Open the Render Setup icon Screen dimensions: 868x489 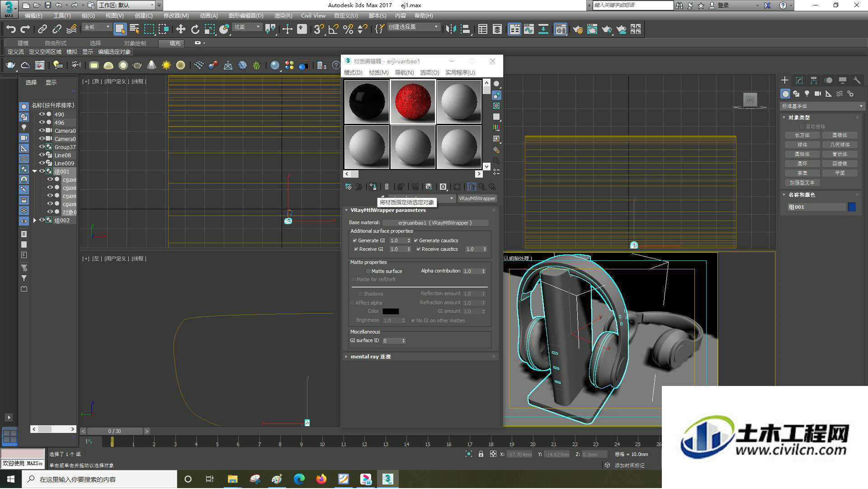tap(577, 29)
